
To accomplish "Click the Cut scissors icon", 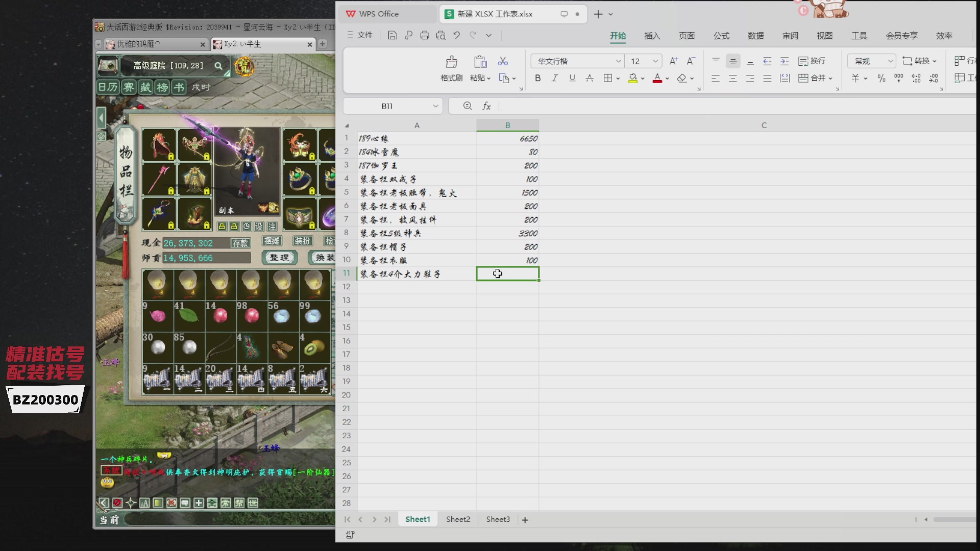I will pos(503,61).
